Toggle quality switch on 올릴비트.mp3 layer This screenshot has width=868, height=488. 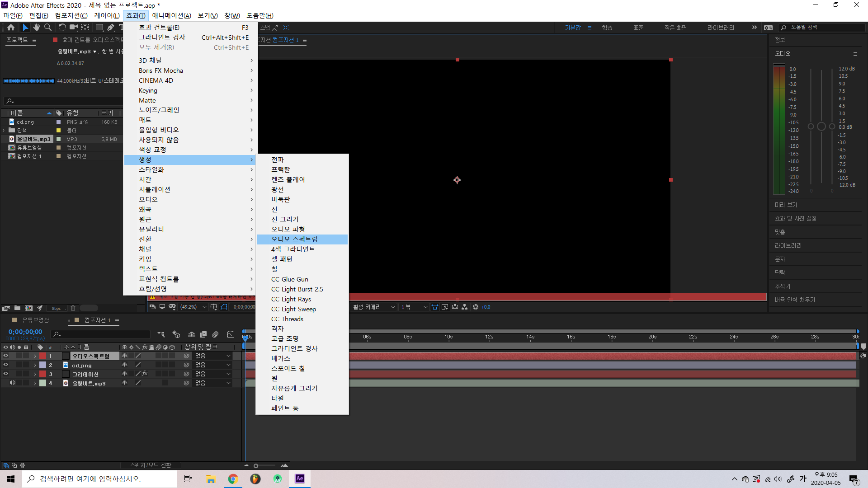tap(138, 383)
